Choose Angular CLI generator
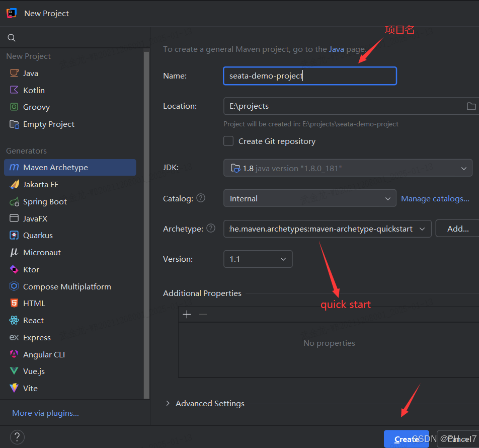Viewport: 479px width, 448px height. pos(70,354)
